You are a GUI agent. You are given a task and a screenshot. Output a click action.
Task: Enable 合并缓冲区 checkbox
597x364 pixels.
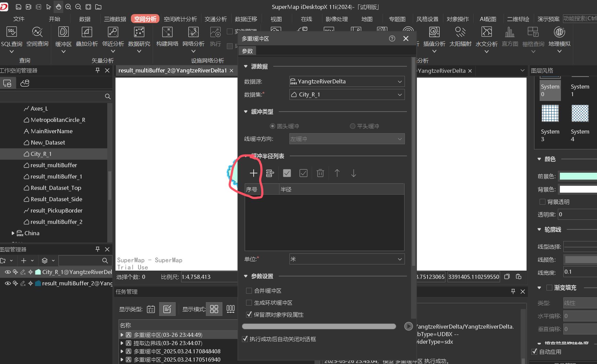249,291
